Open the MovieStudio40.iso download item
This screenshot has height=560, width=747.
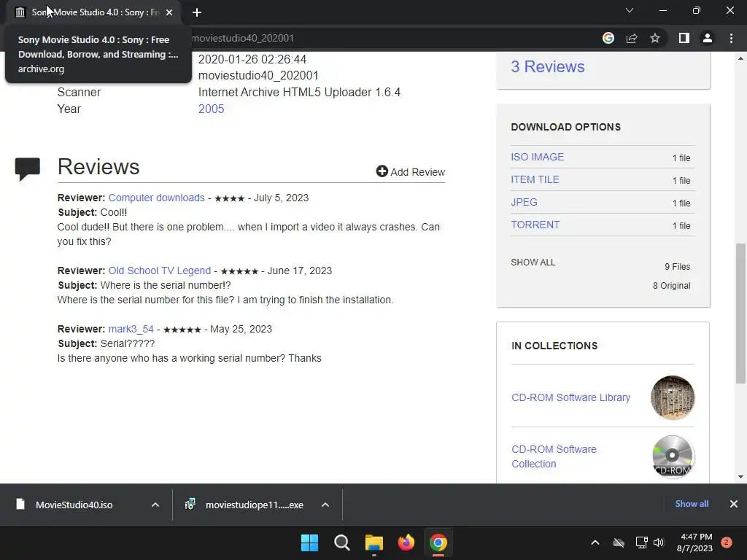[x=74, y=505]
